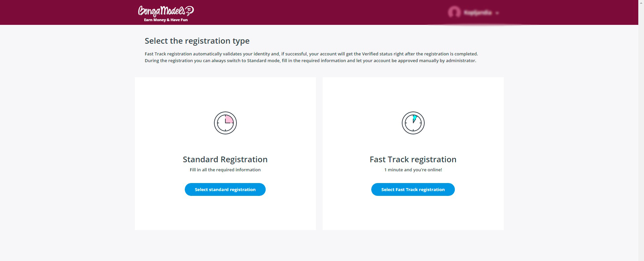Click the paragraph line starting 'Fast Track registration automatically'

coord(311,54)
